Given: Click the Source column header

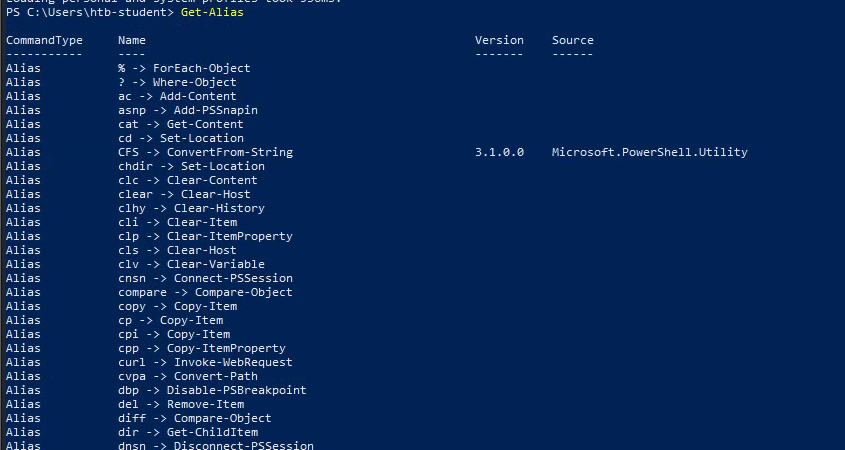Looking at the screenshot, I should pos(572,40).
